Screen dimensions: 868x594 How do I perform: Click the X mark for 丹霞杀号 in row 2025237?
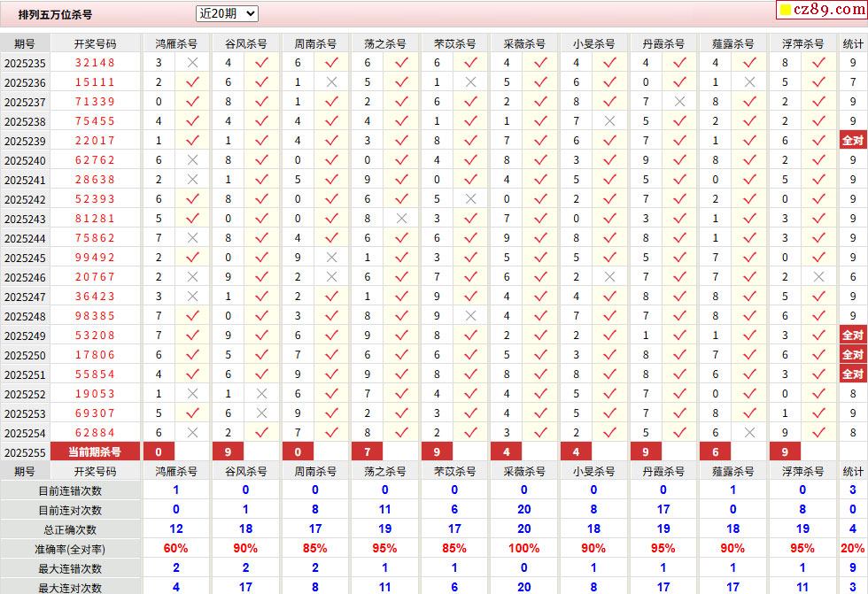(679, 102)
